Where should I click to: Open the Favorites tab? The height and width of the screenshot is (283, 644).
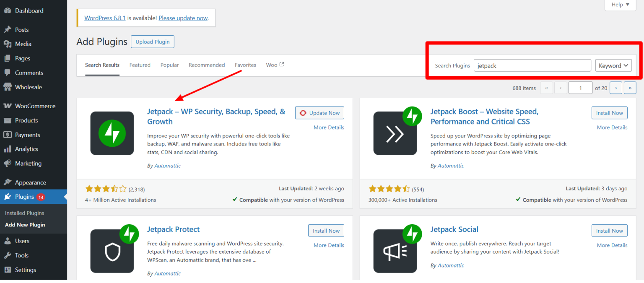pos(245,65)
